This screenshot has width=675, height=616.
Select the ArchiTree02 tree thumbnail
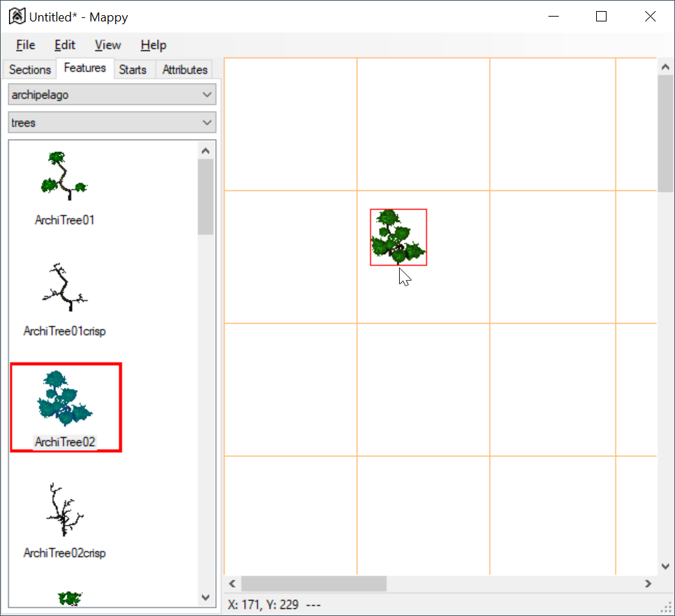click(x=64, y=398)
